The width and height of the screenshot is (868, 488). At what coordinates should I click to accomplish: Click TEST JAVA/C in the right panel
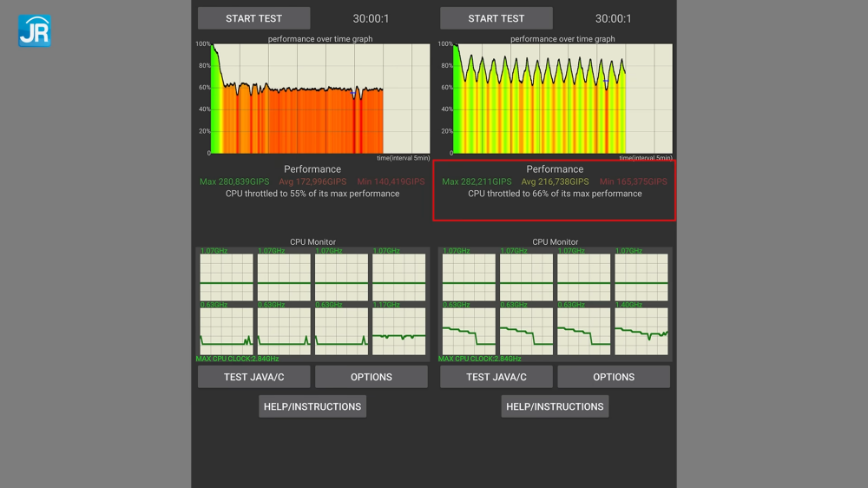tap(496, 377)
